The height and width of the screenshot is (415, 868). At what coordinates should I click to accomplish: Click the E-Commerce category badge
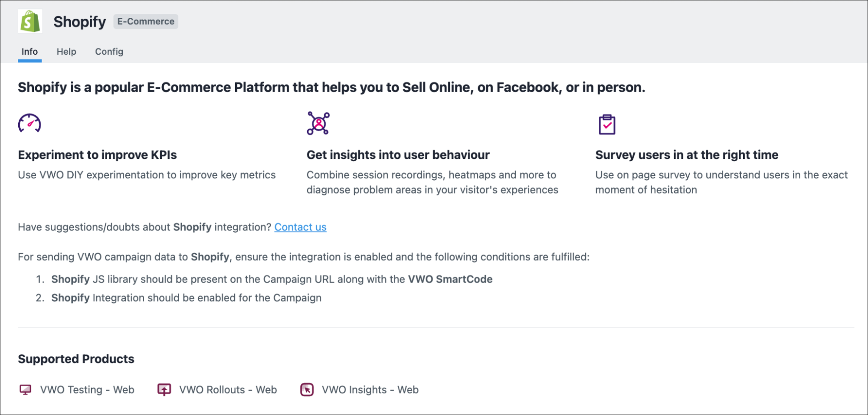click(x=146, y=21)
